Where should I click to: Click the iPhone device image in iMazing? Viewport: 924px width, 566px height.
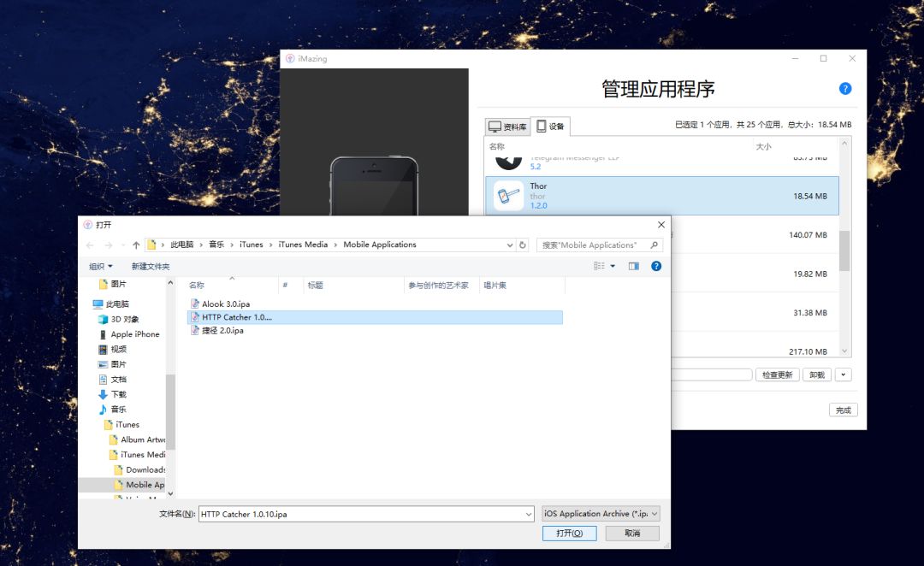374,186
